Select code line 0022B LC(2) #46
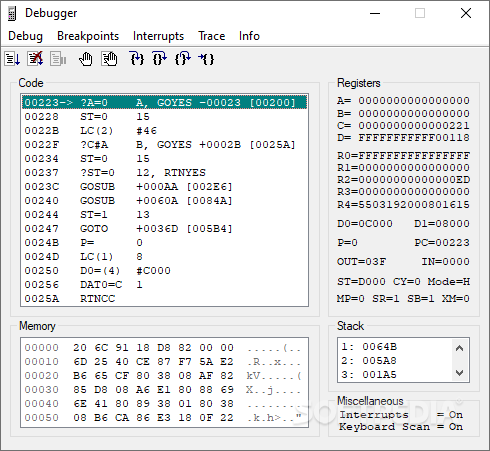The width and height of the screenshot is (490, 451). [164, 131]
